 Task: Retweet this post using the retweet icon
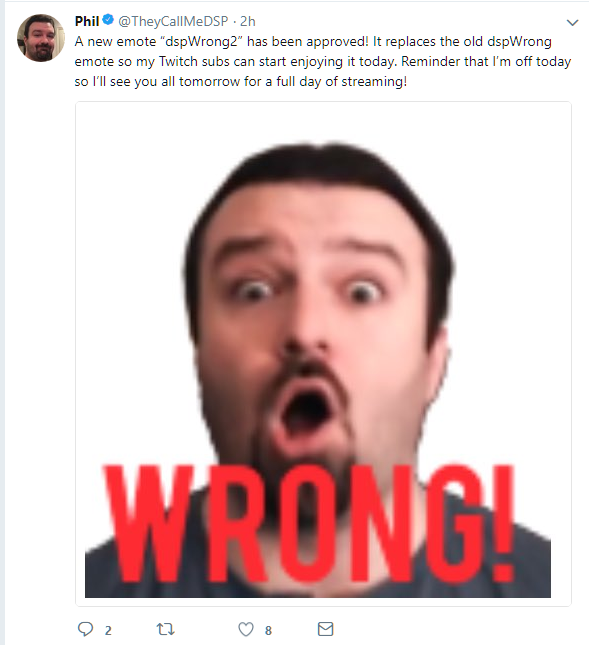[x=166, y=629]
